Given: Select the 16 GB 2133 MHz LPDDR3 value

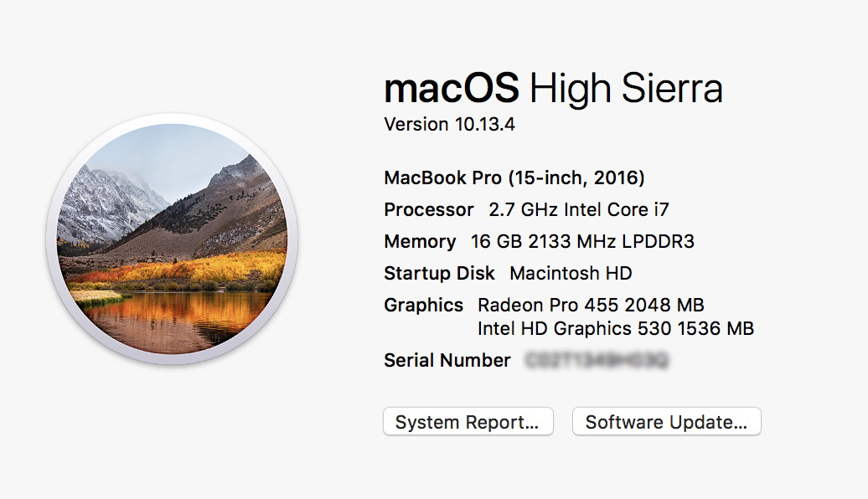Looking at the screenshot, I should pos(582,242).
